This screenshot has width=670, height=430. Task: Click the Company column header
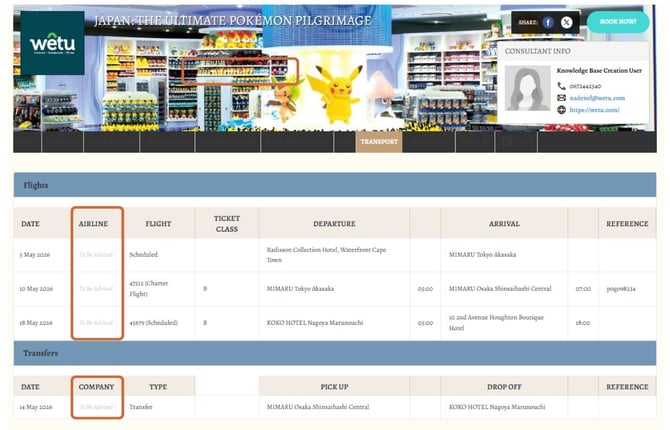tap(96, 386)
